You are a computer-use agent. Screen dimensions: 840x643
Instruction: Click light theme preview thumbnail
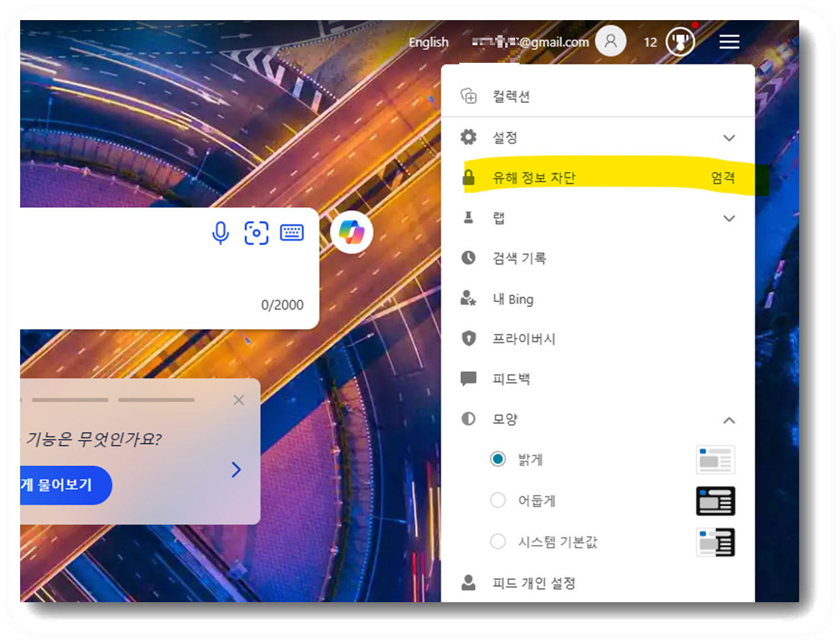coord(716,460)
